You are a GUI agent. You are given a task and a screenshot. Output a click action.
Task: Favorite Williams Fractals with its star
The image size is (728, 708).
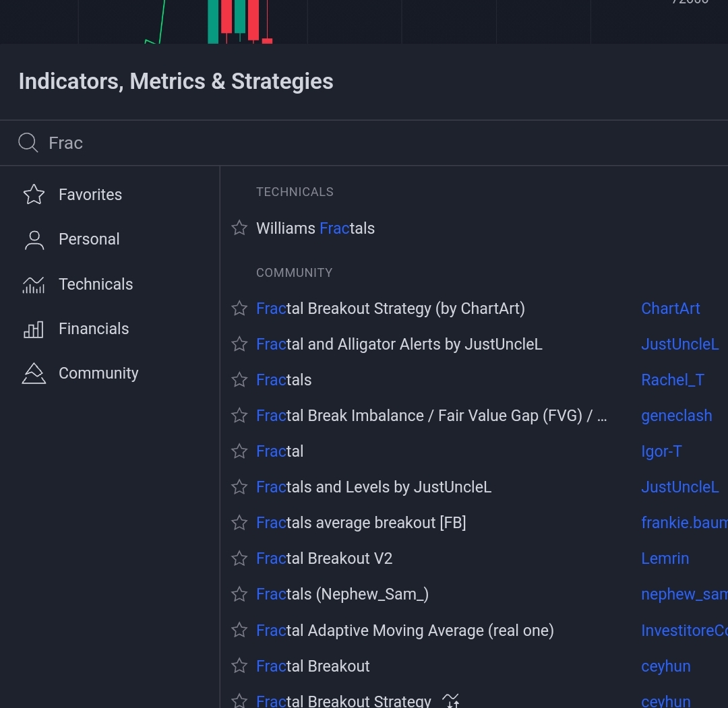pyautogui.click(x=239, y=228)
